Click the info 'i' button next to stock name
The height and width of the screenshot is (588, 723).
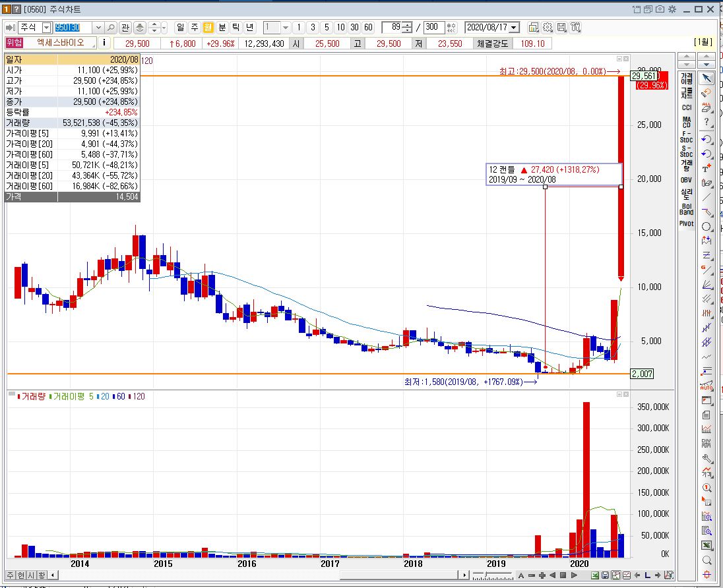tap(104, 43)
